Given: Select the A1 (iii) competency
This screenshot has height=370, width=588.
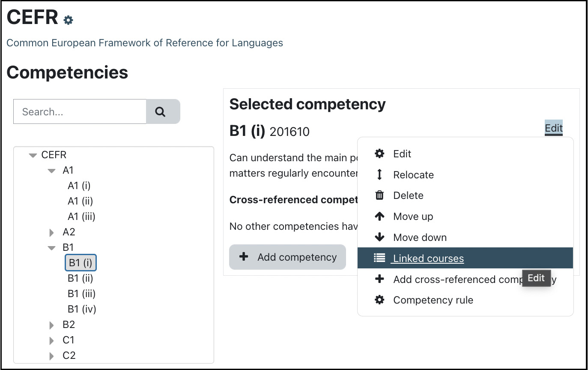Looking at the screenshot, I should (x=81, y=217).
